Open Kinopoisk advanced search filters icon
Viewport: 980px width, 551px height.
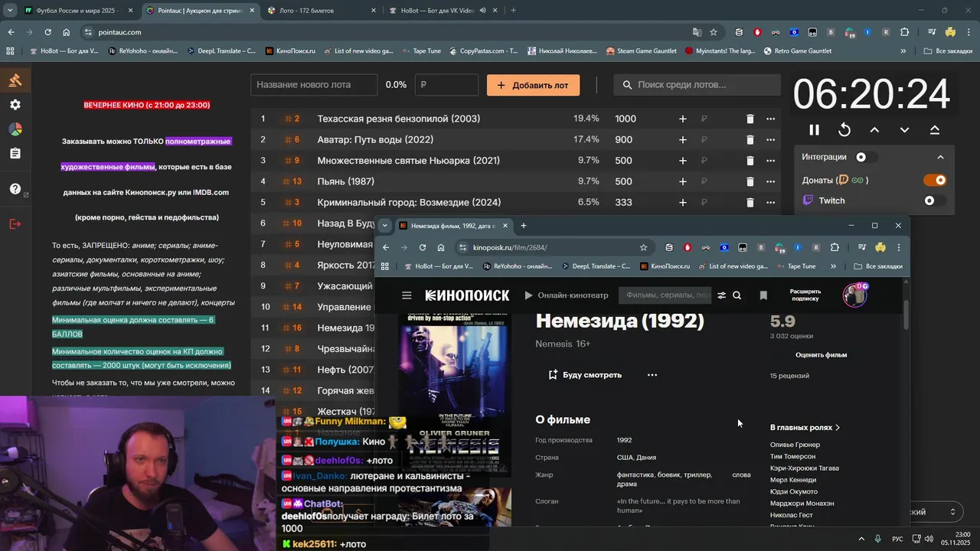721,295
